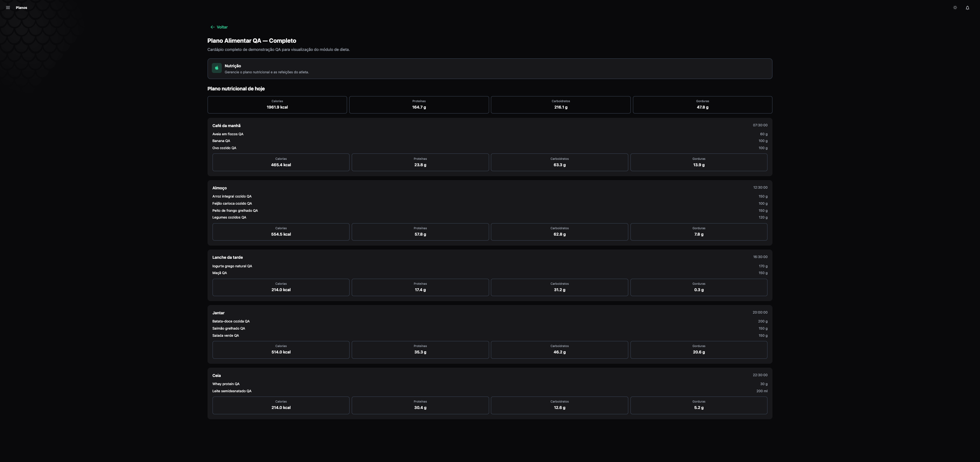Select Legumes cozidos QA
The height and width of the screenshot is (462, 980).
pyautogui.click(x=229, y=217)
